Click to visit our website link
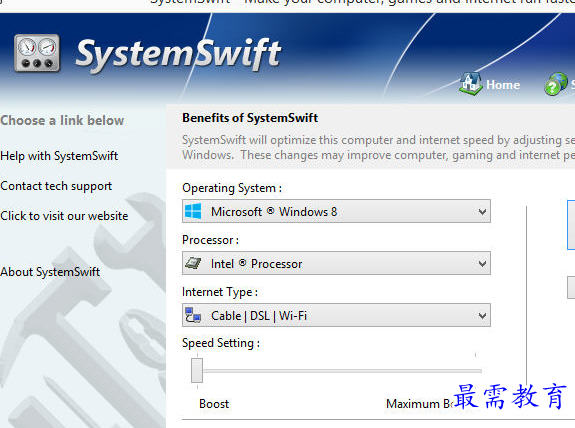Screen dimensions: 575x428 (x=64, y=216)
